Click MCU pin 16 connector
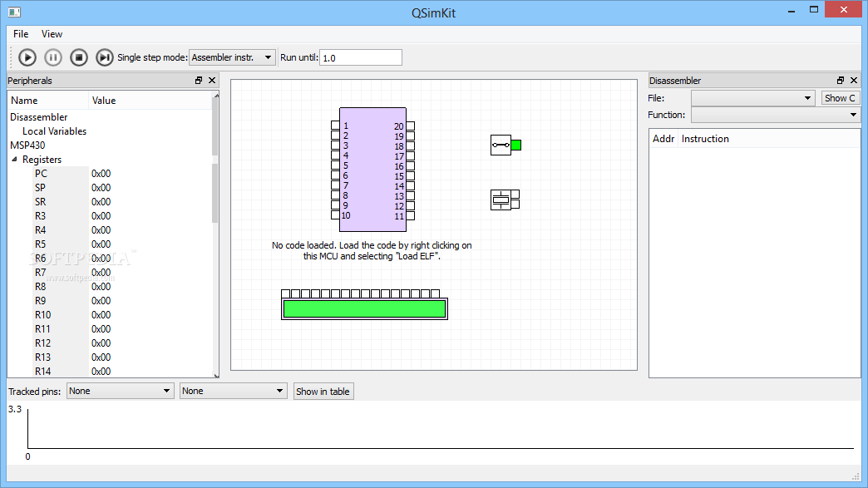The width and height of the screenshot is (868, 488). (410, 166)
